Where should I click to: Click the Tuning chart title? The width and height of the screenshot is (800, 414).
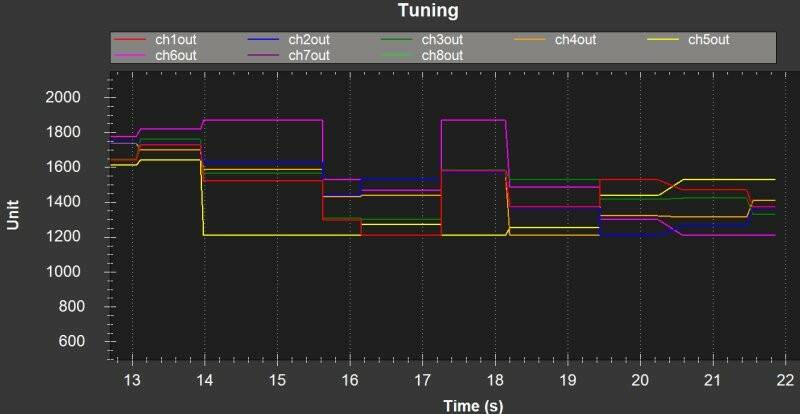(428, 10)
